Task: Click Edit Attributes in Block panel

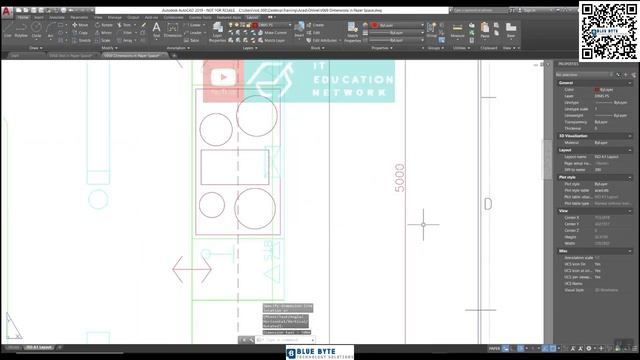Action: [x=323, y=40]
